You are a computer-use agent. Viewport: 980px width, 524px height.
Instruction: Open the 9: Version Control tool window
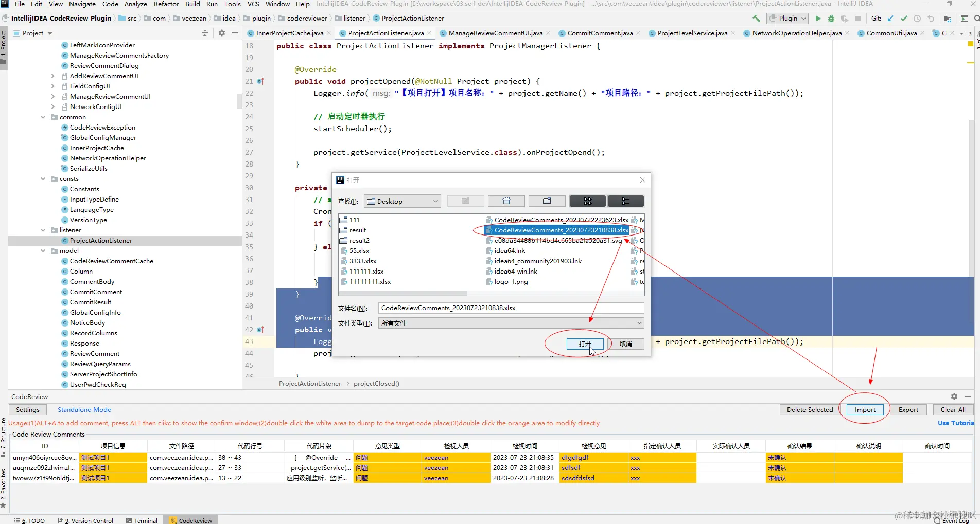point(85,520)
